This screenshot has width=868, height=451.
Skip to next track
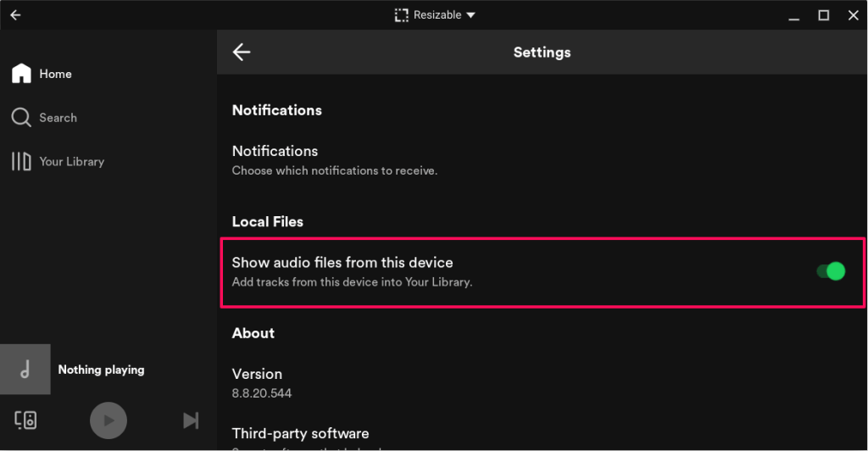tap(191, 420)
